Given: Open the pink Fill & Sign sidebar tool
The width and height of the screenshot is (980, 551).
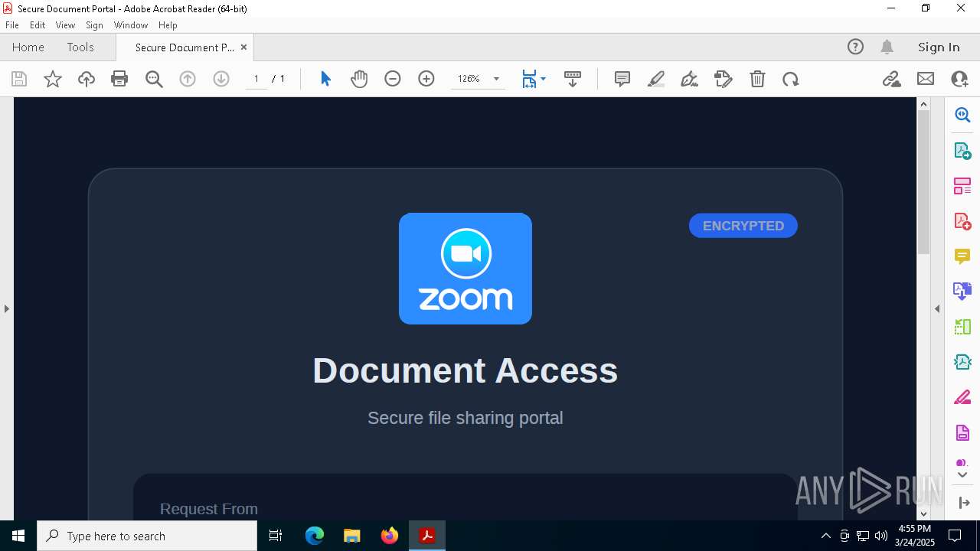Looking at the screenshot, I should tap(962, 398).
